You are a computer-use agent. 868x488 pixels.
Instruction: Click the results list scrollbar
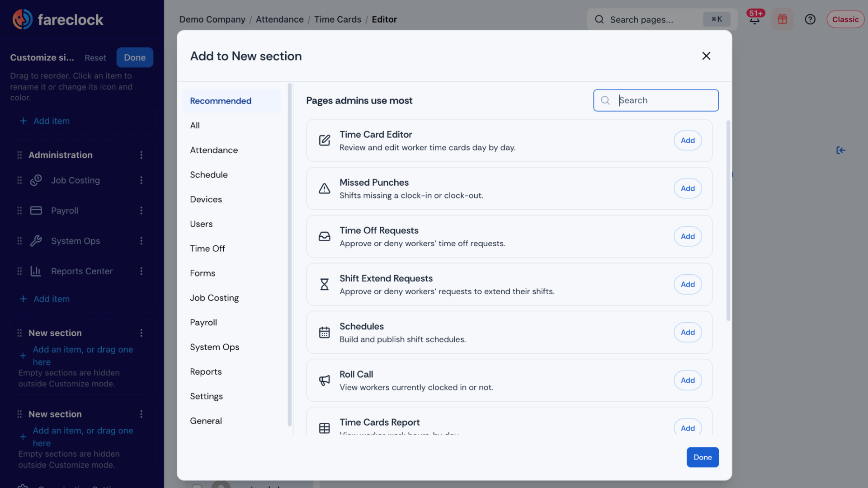point(728,221)
